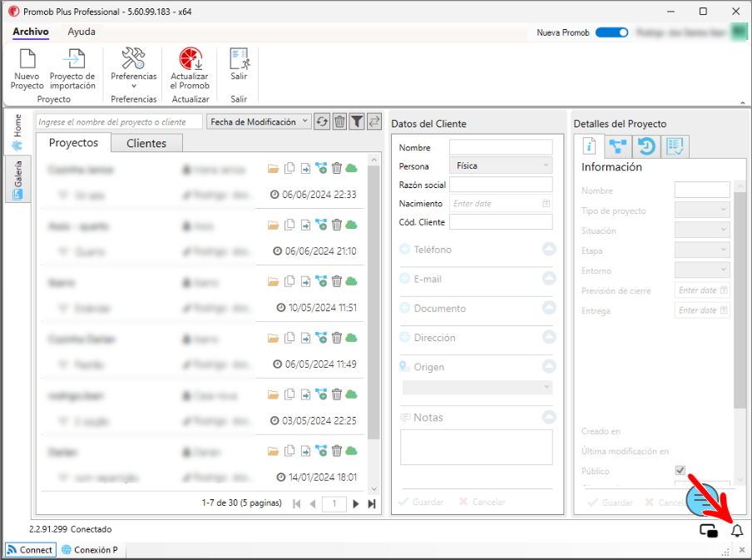Open the Fecha de Modificación sort dropdown
The width and height of the screenshot is (752, 560).
(259, 121)
